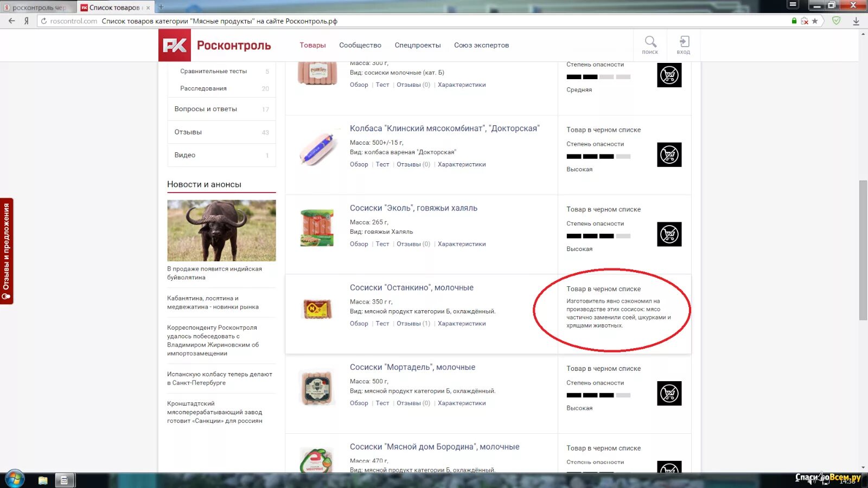This screenshot has width=868, height=488.
Task: Click browser back arrow button
Action: coord(11,21)
